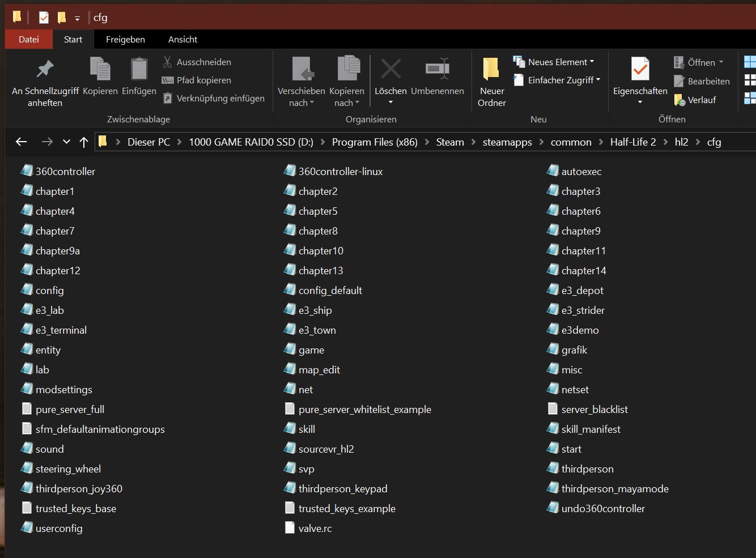Expand chevron after common breadcrumb
This screenshot has width=756, height=558.
pyautogui.click(x=601, y=142)
